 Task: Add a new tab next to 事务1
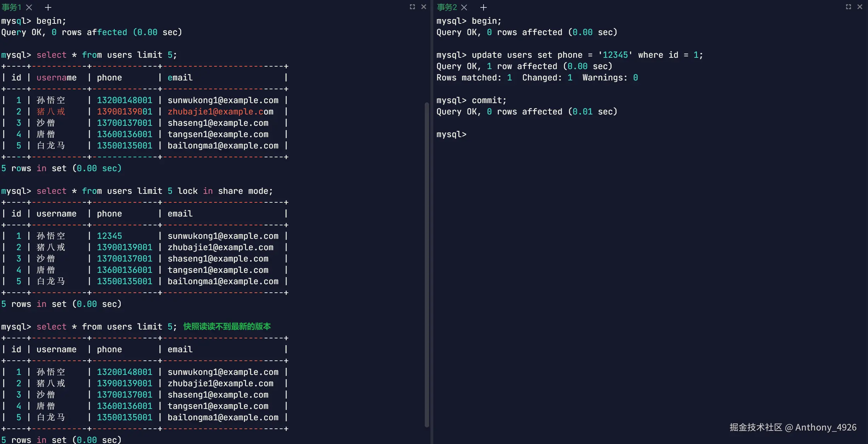pyautogui.click(x=48, y=7)
